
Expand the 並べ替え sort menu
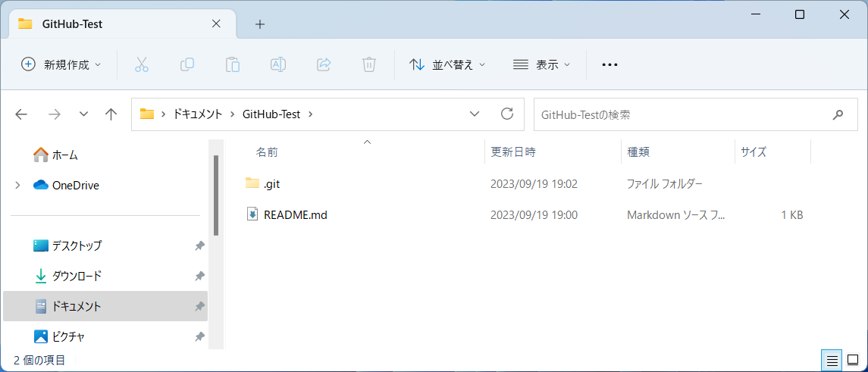click(447, 64)
